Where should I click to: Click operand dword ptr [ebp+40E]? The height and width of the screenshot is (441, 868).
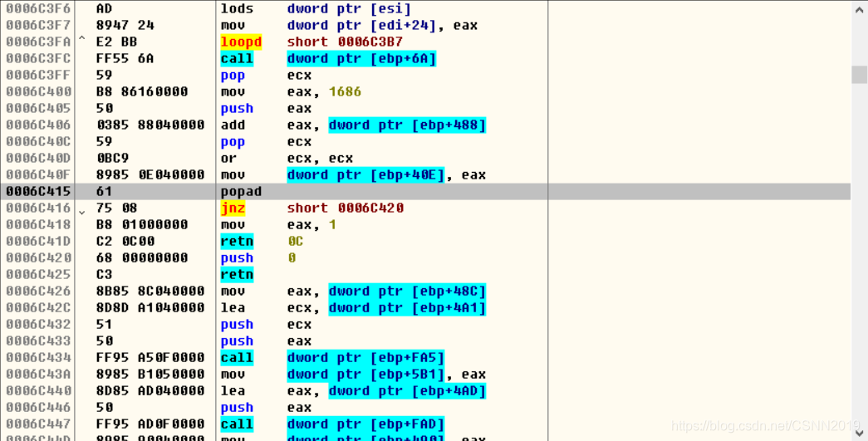[x=366, y=175]
